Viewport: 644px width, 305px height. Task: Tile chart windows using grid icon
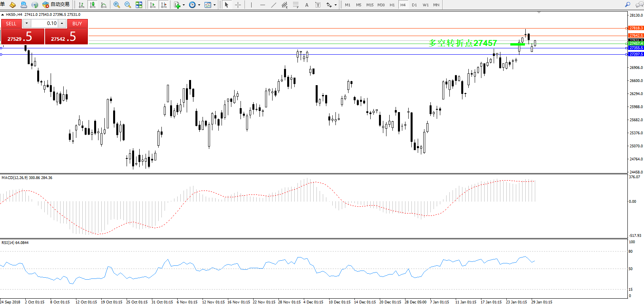click(139, 5)
